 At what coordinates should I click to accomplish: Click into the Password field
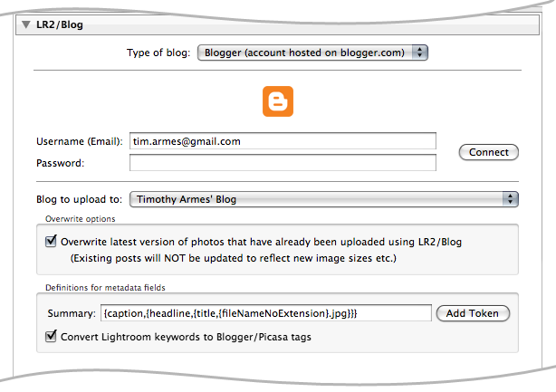point(283,163)
